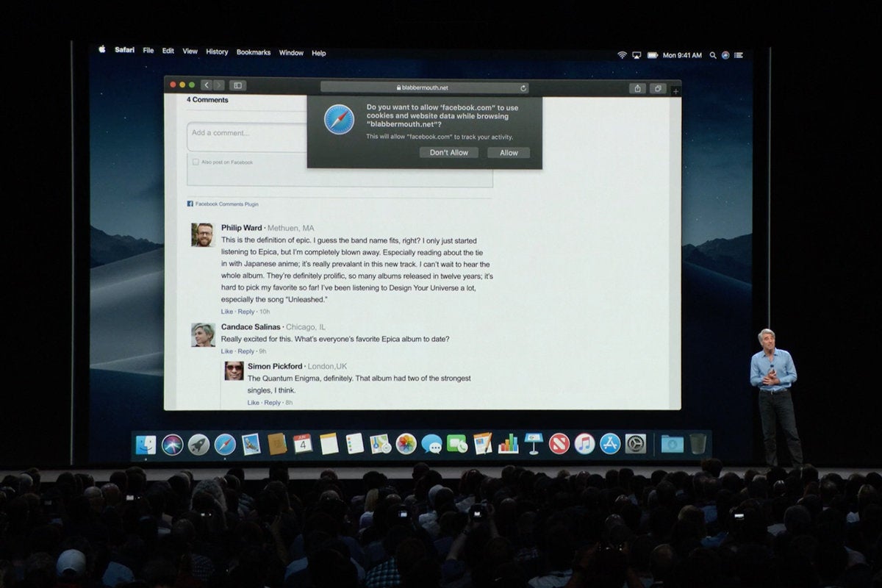
Task: Open battery status menu
Action: pyautogui.click(x=652, y=55)
